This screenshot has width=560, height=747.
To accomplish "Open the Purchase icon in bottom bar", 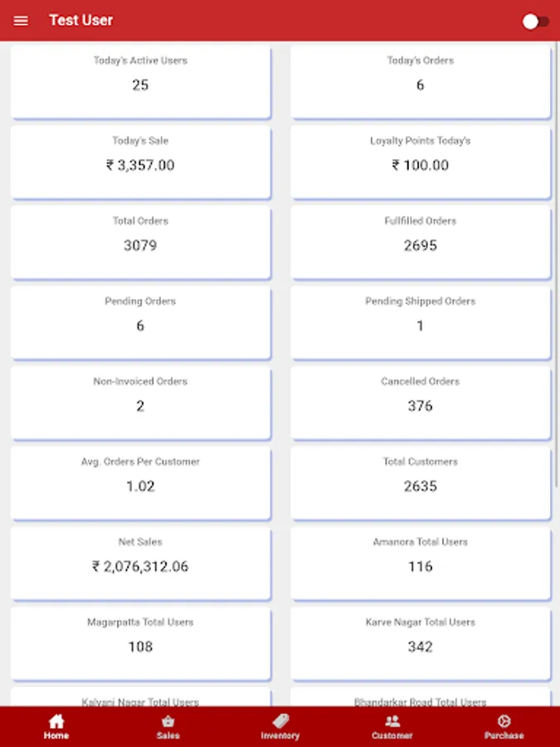I will (504, 721).
